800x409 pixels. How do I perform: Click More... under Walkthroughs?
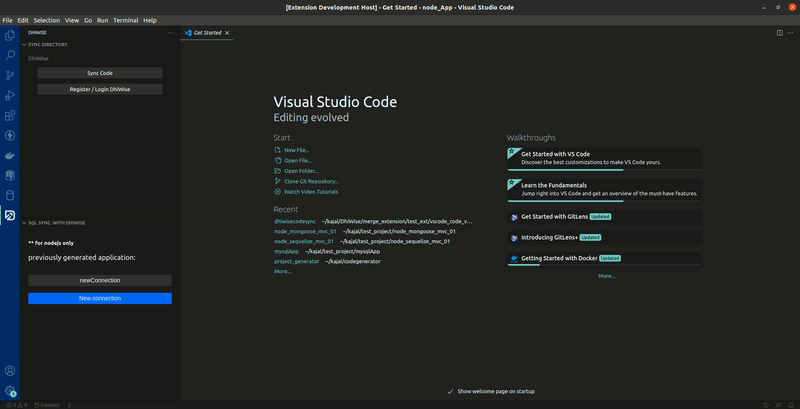click(x=607, y=276)
